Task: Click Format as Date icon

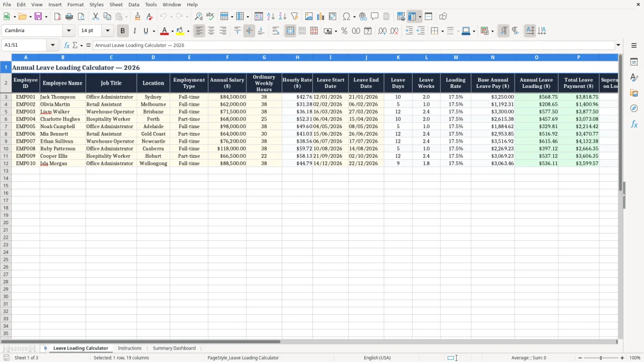Action: coord(368,31)
